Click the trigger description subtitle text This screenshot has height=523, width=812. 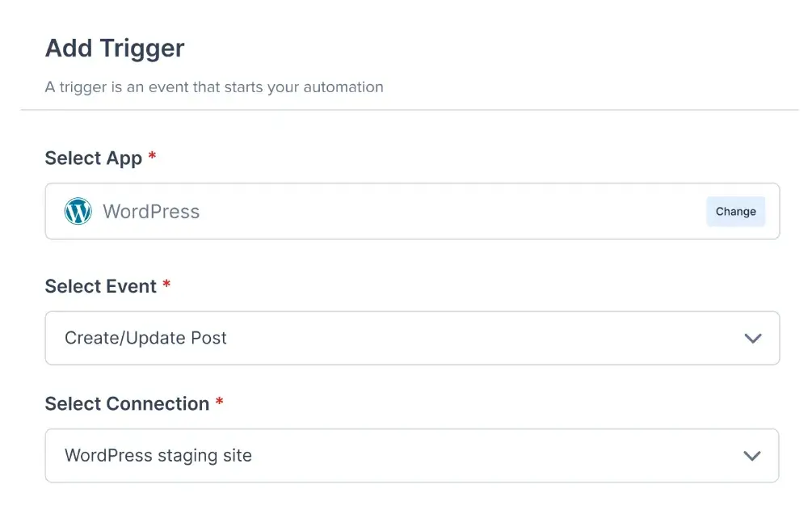214,87
